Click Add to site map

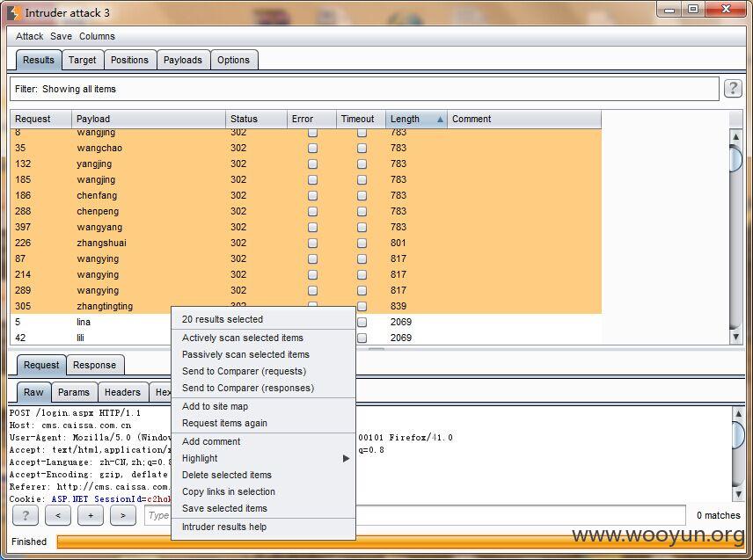tap(263, 406)
